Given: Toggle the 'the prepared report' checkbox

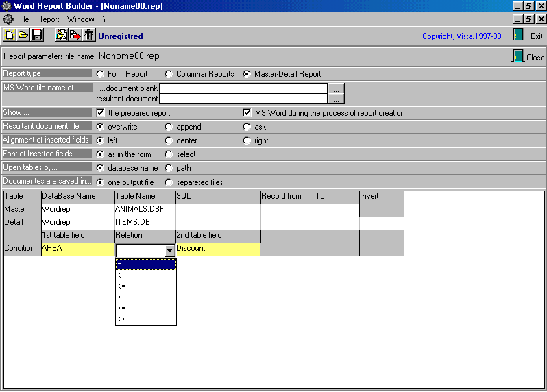Looking at the screenshot, I should click(101, 113).
